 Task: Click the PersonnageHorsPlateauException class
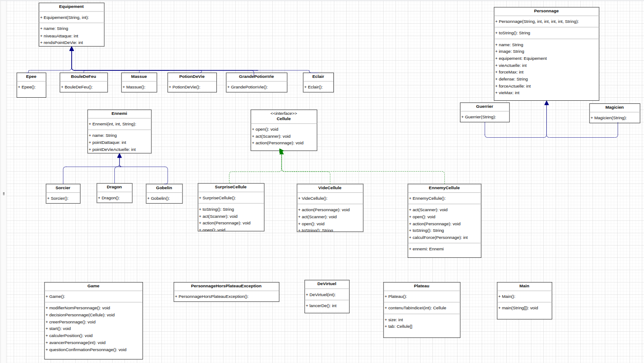(226, 291)
